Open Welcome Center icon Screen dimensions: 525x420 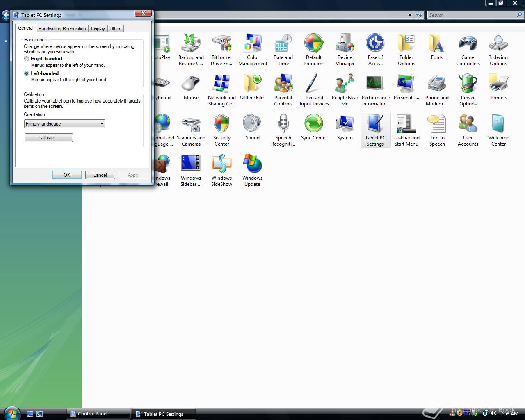[x=498, y=130]
